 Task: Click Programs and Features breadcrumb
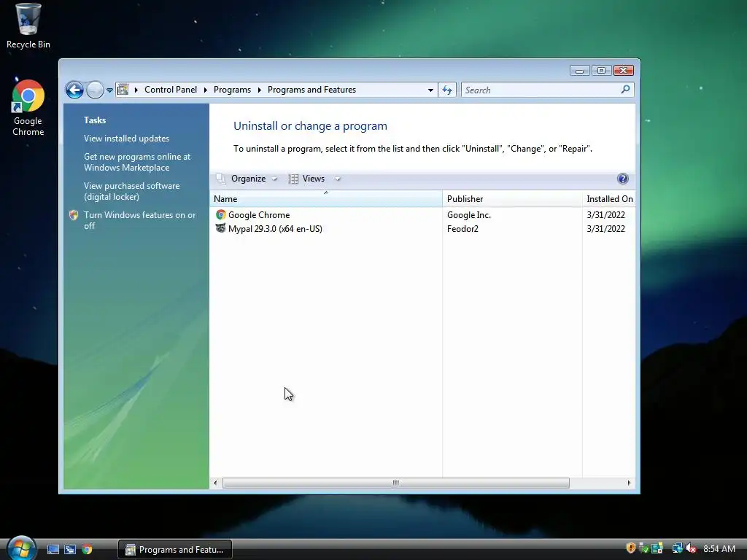(x=311, y=90)
